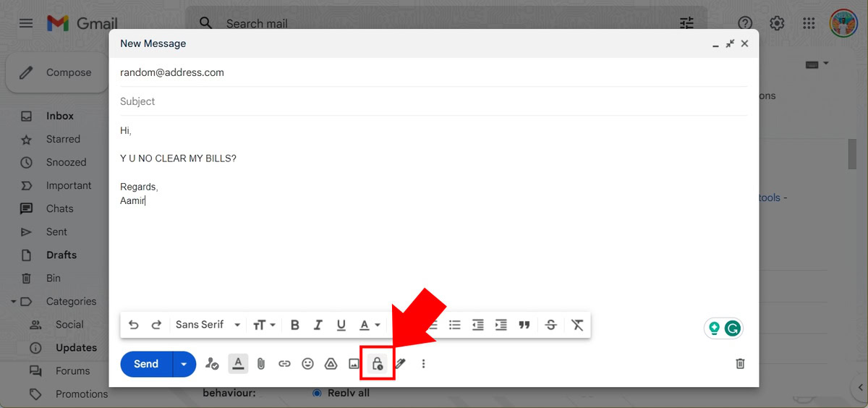The image size is (868, 408).
Task: Increase the indent level
Action: pos(501,325)
